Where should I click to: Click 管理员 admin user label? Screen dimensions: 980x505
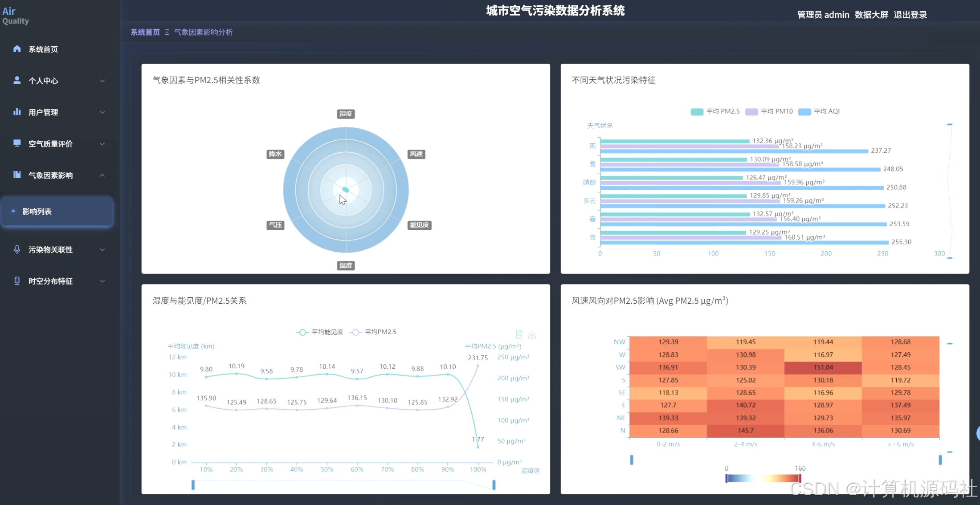click(x=823, y=15)
